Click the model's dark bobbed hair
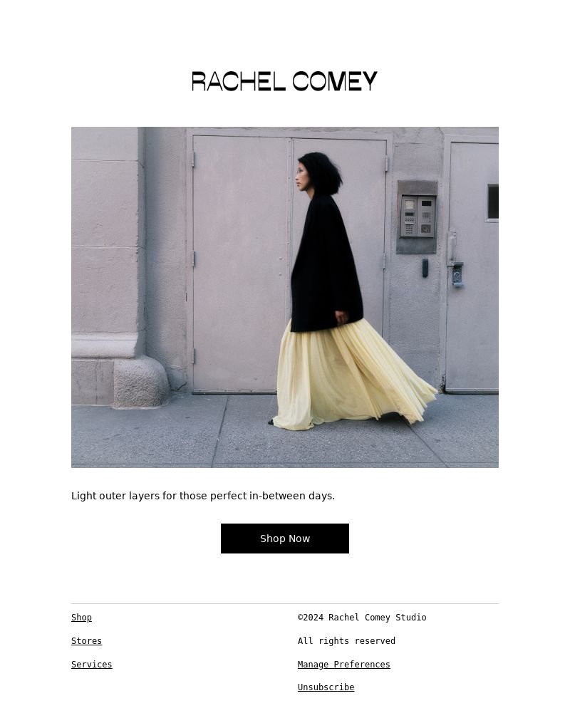This screenshot has height=728, width=570. tap(322, 172)
